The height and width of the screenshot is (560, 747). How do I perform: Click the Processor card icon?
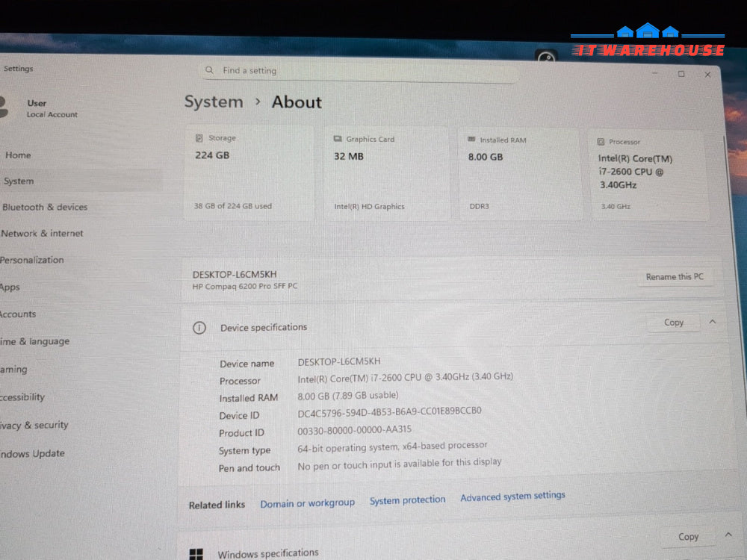pos(601,141)
